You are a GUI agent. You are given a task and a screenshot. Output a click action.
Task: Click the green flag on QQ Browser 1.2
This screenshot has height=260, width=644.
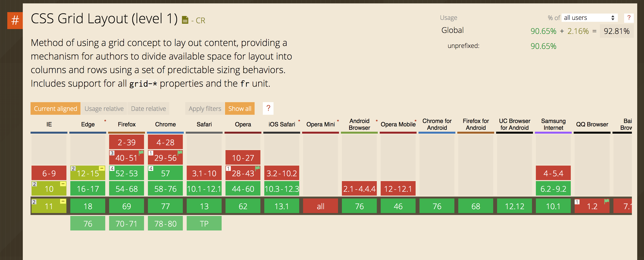pyautogui.click(x=607, y=201)
